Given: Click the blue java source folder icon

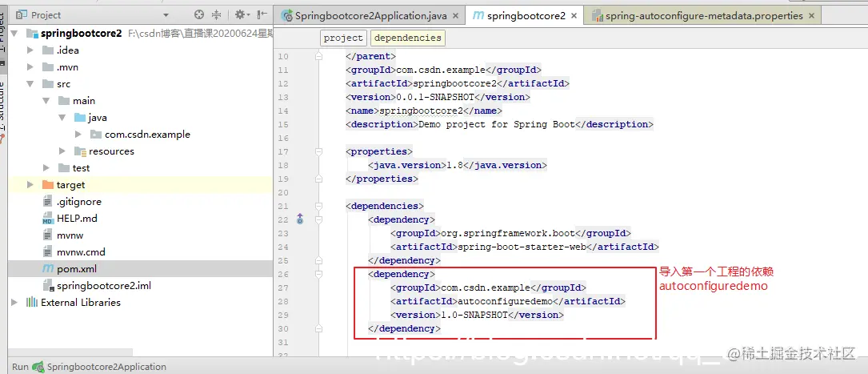Looking at the screenshot, I should [x=80, y=118].
